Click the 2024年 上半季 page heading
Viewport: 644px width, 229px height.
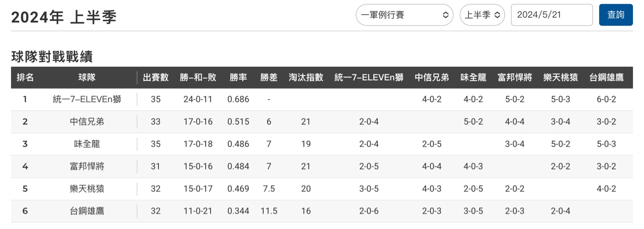tap(64, 18)
